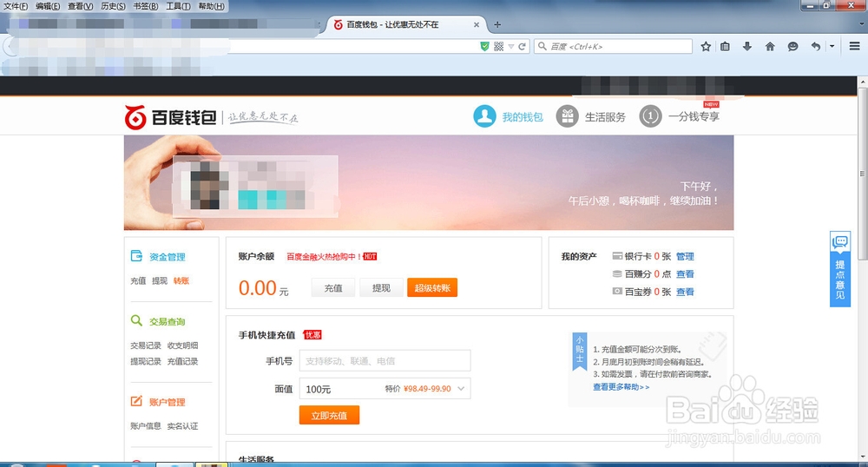Click the scrollbar down arrow
868x467 pixels.
point(863,457)
